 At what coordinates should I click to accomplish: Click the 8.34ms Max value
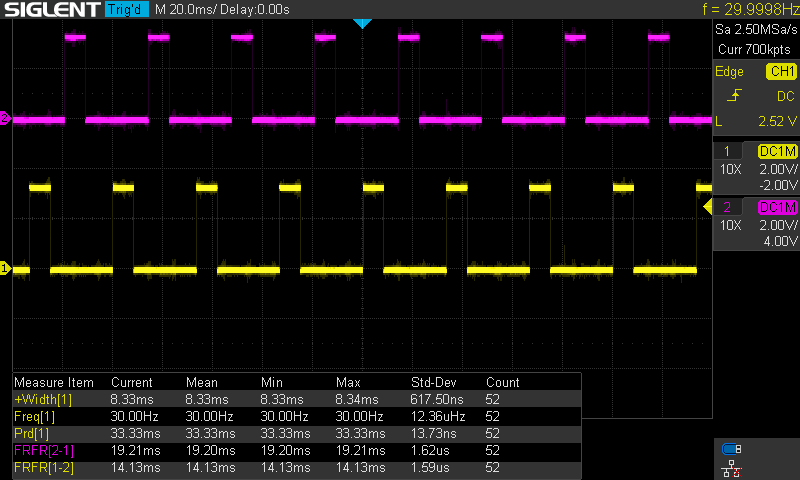point(357,399)
